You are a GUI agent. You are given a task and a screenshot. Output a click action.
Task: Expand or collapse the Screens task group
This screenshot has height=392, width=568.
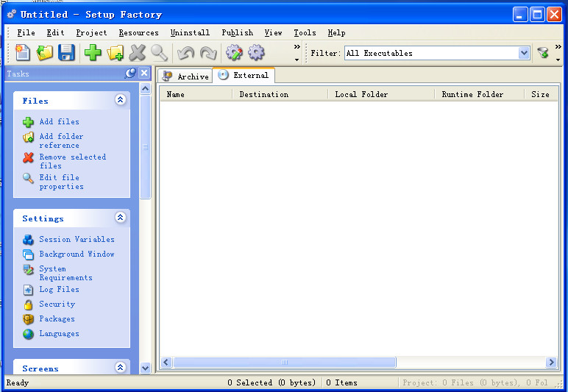[121, 367]
